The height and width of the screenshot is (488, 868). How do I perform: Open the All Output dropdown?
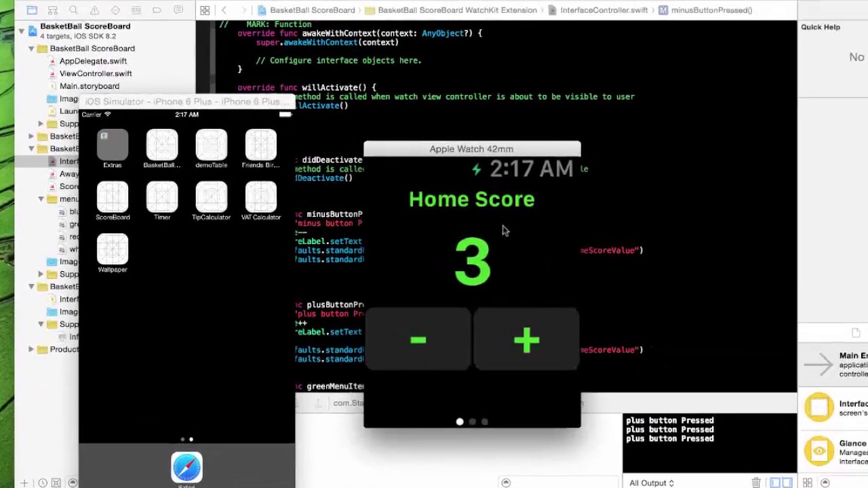652,483
